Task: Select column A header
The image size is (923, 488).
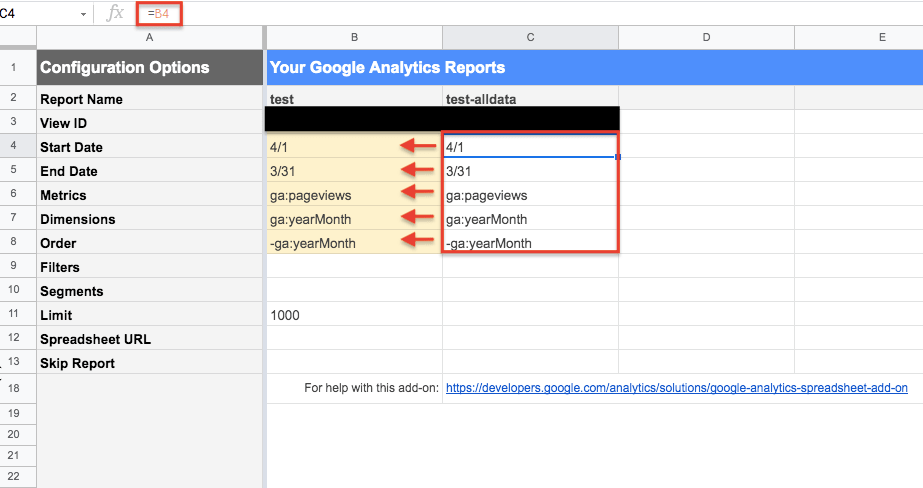Action: [x=150, y=37]
